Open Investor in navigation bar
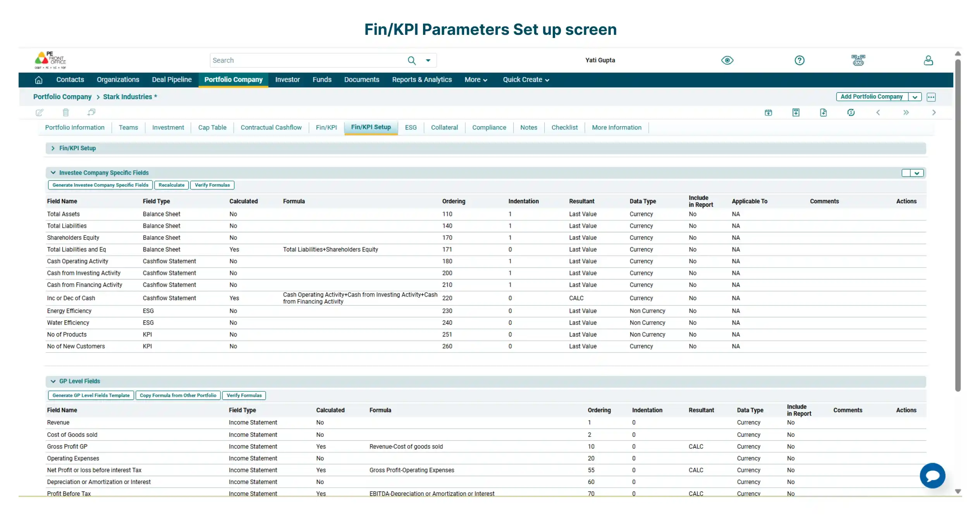Screen dimensions: 980x515 [287, 80]
